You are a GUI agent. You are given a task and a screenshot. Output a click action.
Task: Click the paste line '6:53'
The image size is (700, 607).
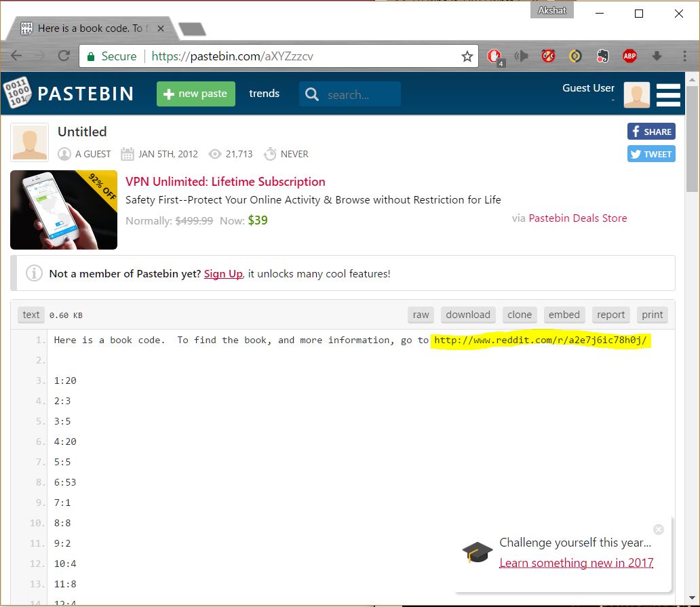click(x=65, y=482)
